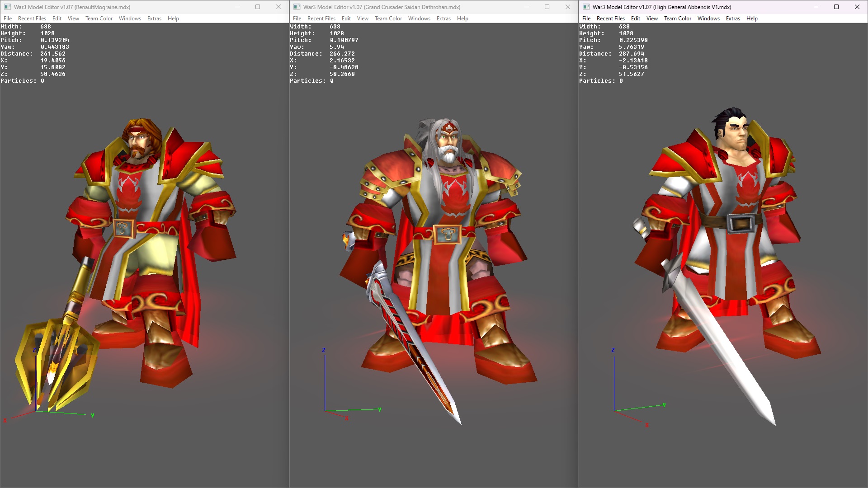868x488 pixels.
Task: Open Edit menu in High General Abbendis window
Action: [x=636, y=19]
